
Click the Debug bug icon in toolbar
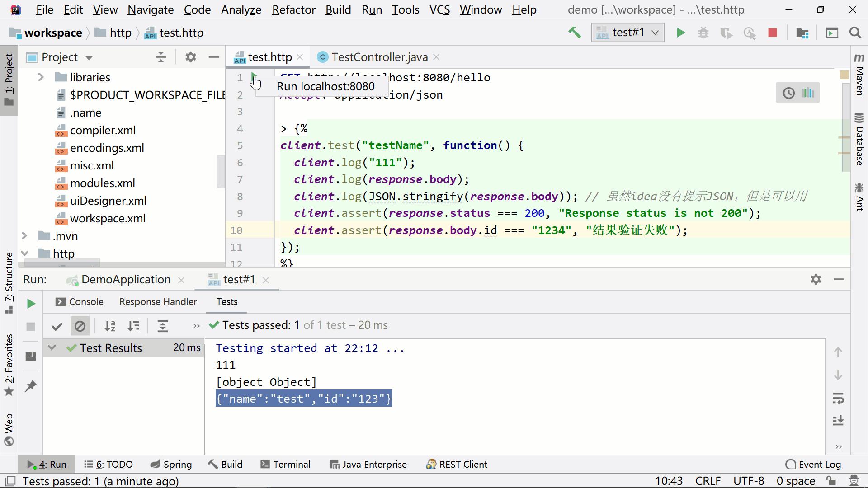[703, 33]
